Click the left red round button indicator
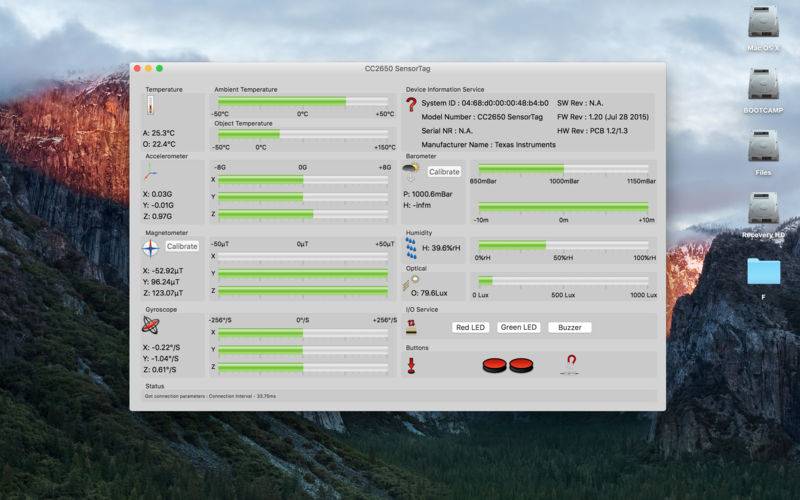The image size is (800, 500). [494, 365]
